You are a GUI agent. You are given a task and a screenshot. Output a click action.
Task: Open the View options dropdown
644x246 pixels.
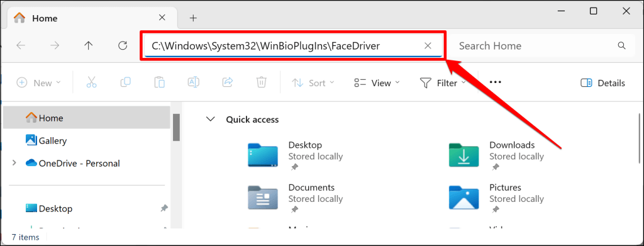click(x=377, y=83)
